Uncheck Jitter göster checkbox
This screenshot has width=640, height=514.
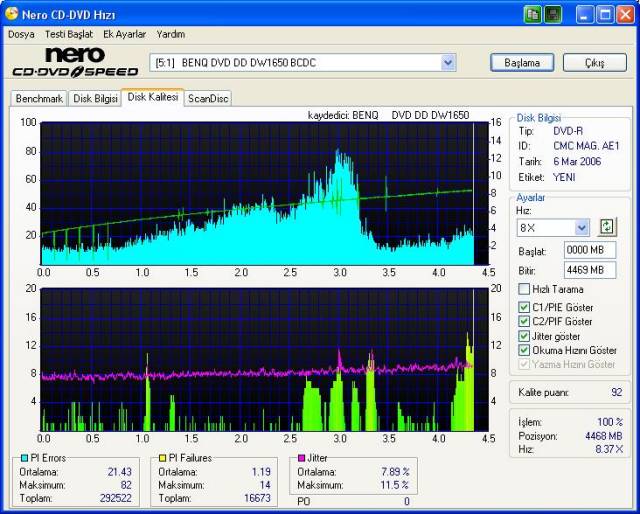[x=524, y=336]
